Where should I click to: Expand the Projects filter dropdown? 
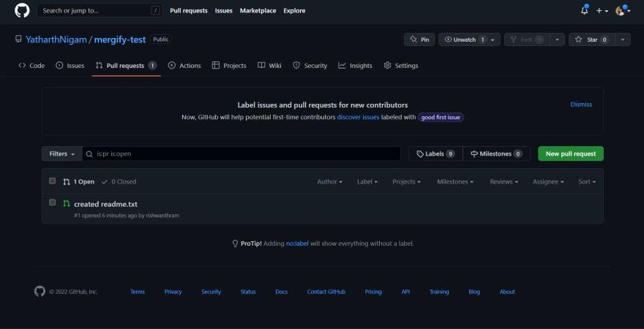[x=406, y=182]
